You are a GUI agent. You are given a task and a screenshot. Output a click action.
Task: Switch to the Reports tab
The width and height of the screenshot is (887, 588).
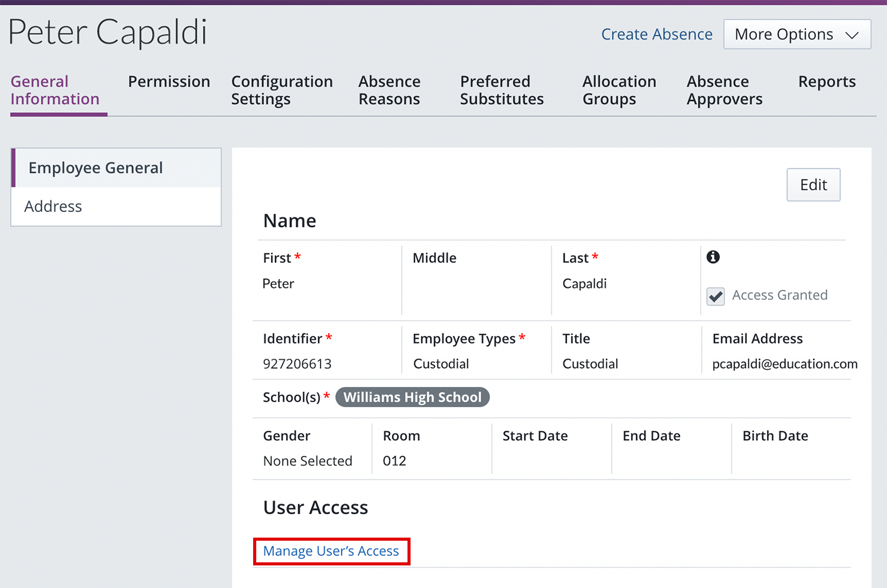coord(827,82)
